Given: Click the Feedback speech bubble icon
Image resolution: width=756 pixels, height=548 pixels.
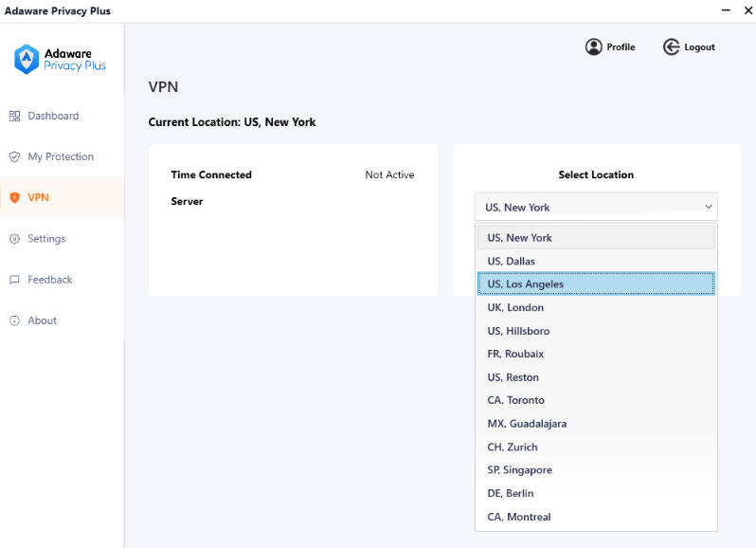Looking at the screenshot, I should [x=14, y=280].
